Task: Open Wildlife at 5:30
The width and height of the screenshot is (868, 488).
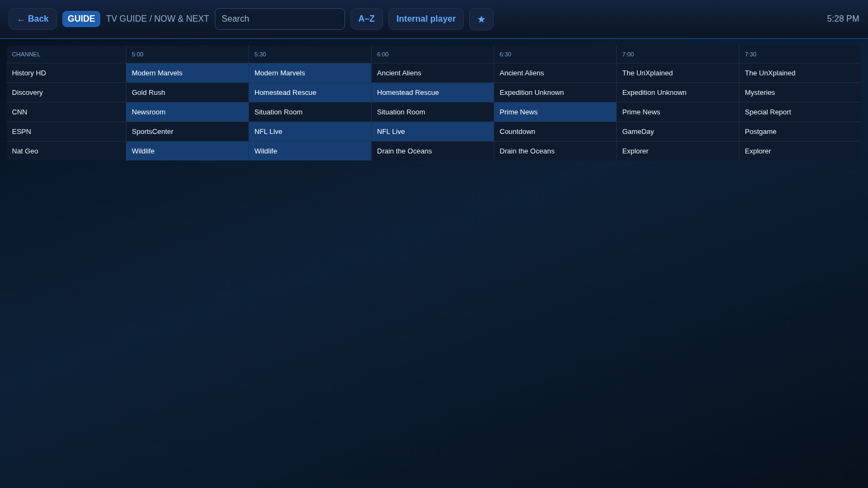Action: coord(310,151)
